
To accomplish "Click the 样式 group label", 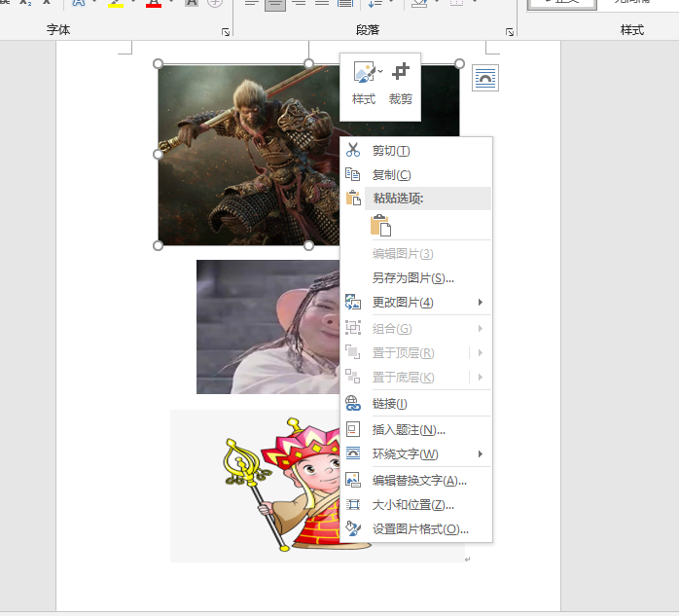I will tap(632, 29).
